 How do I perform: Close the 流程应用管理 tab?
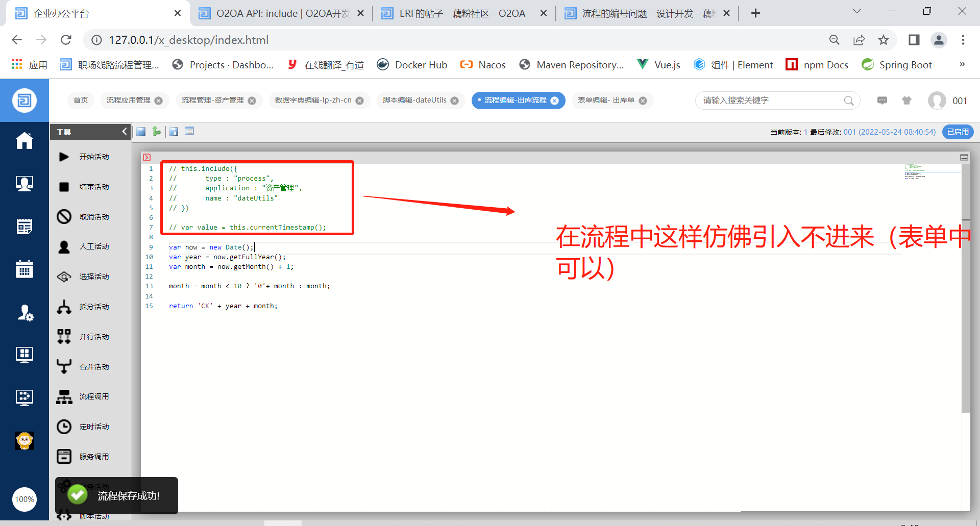(x=159, y=101)
